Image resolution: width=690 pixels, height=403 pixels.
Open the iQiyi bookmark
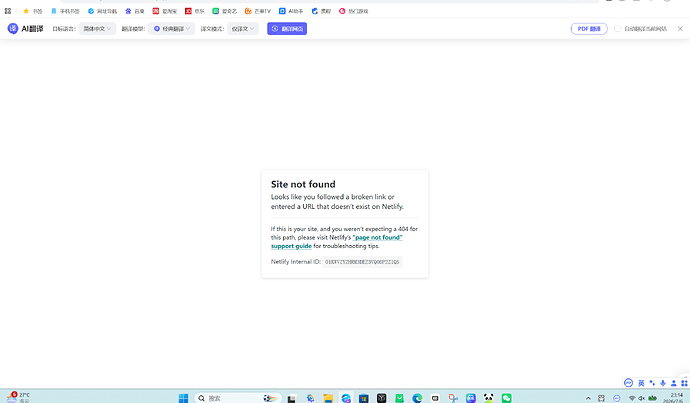(x=224, y=11)
